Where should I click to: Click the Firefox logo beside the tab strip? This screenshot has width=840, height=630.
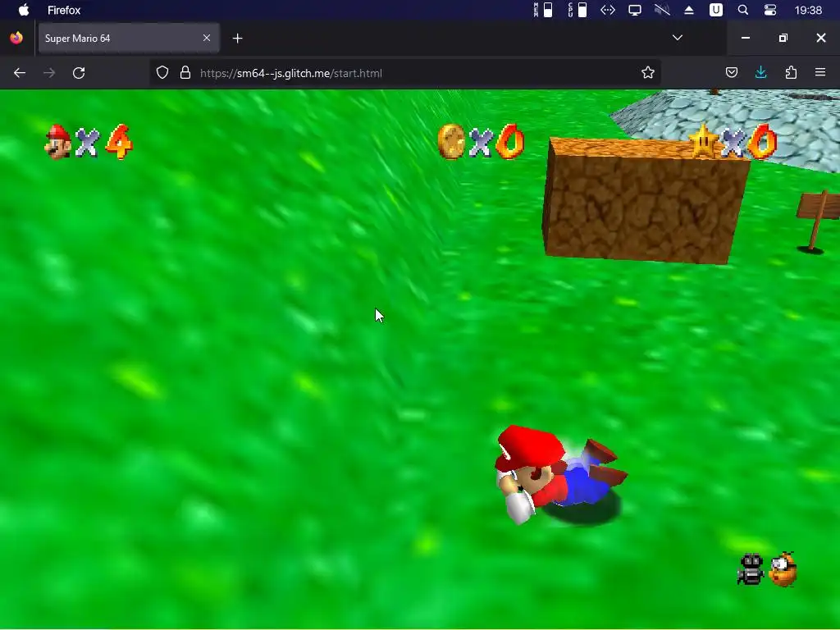16,38
